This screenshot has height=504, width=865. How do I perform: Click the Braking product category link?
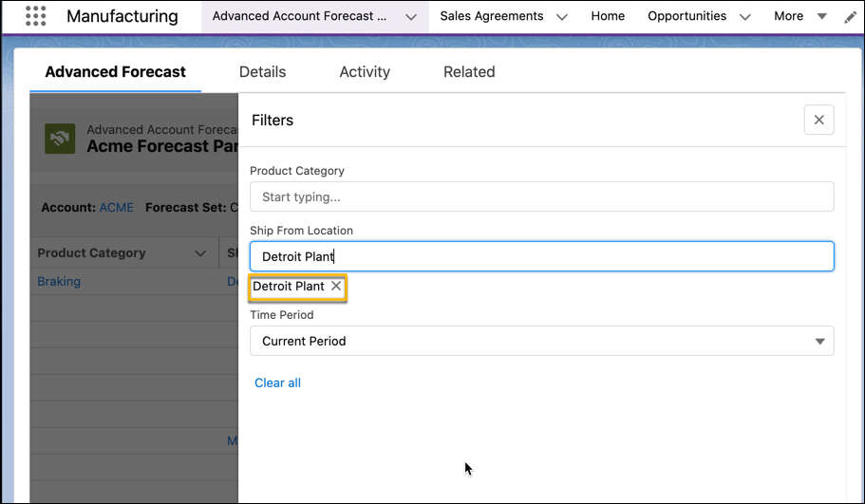[59, 281]
